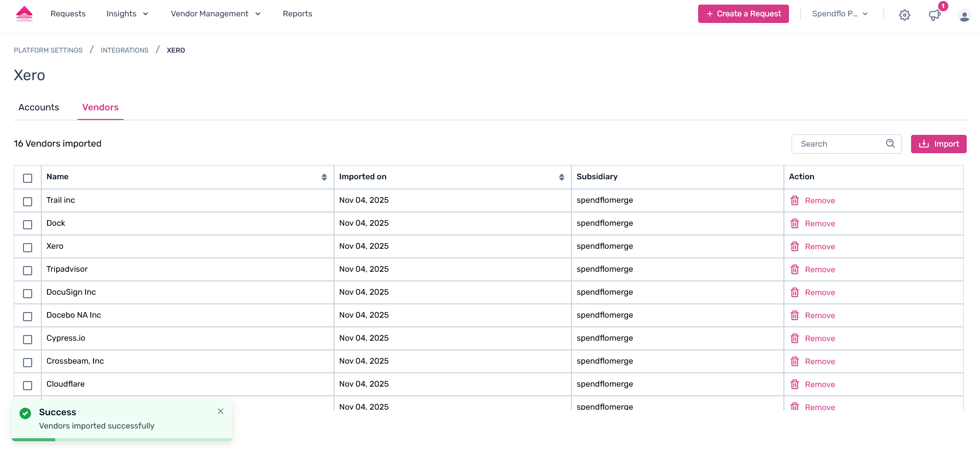
Task: Tick the Docebo NA Inc checkbox
Action: tap(28, 317)
